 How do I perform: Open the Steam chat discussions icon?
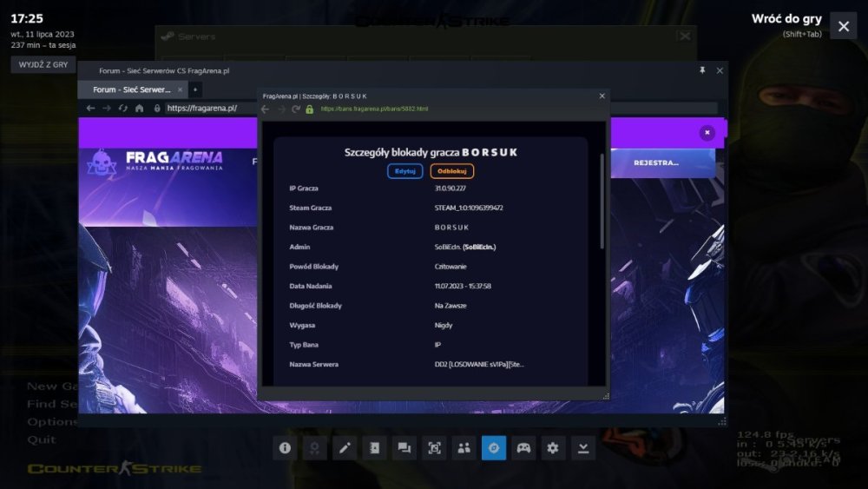coord(404,448)
